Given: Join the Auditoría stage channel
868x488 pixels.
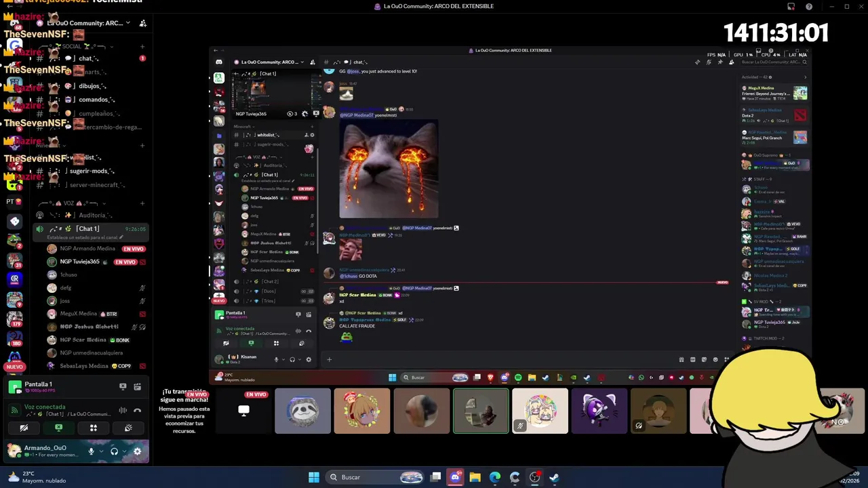Looking at the screenshot, I should coord(92,215).
